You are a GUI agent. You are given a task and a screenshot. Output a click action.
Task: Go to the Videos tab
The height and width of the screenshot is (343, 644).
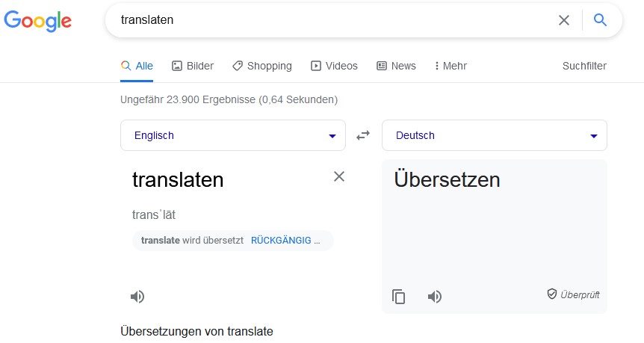click(334, 66)
